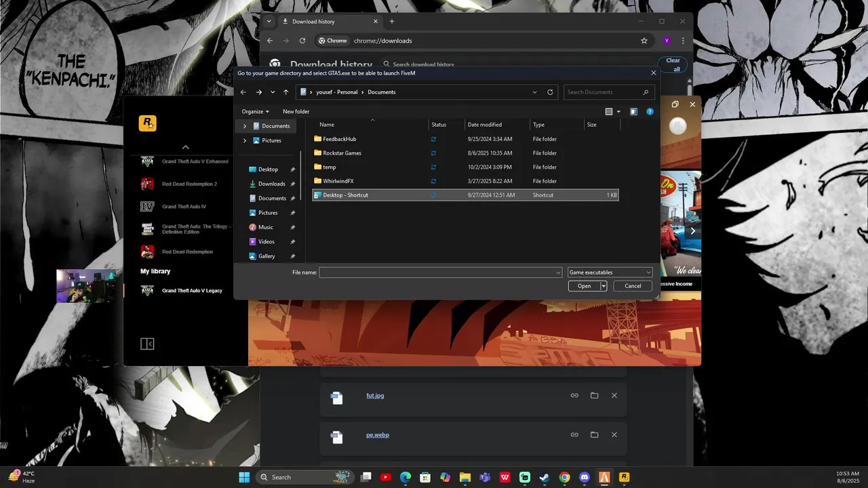Open Music from quick access
This screenshot has height=488, width=868.
click(x=265, y=227)
